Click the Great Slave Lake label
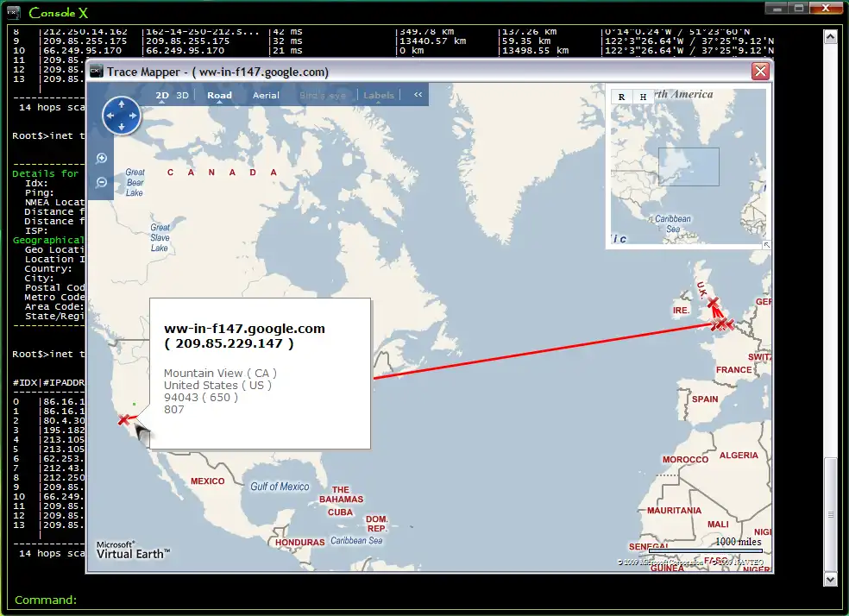The width and height of the screenshot is (849, 616). [x=160, y=237]
